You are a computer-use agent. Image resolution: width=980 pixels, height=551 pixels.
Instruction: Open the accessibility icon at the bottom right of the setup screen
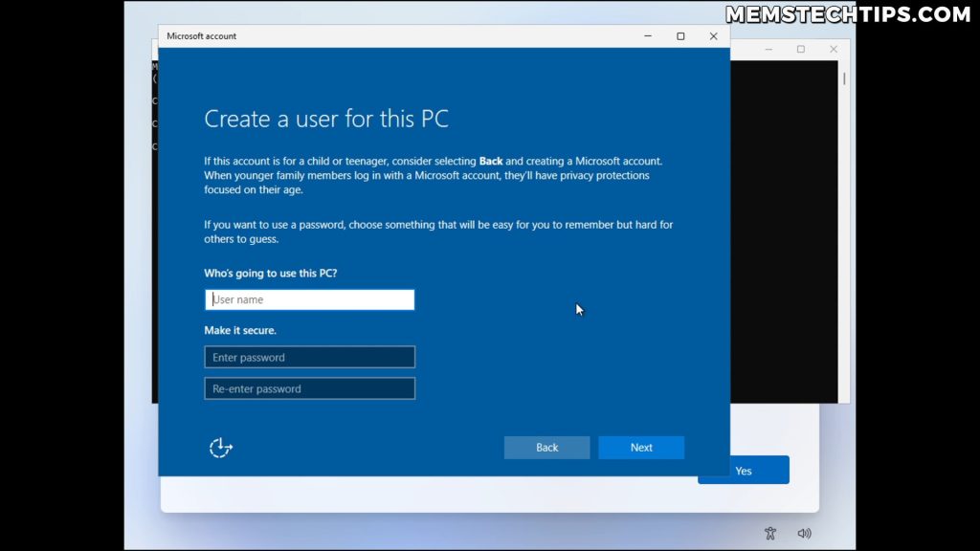(x=770, y=533)
